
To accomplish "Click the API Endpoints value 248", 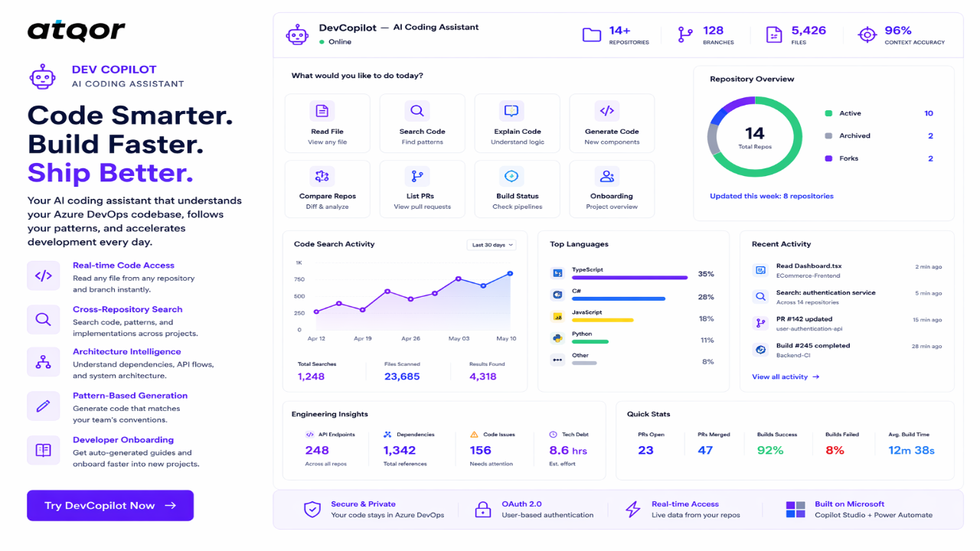I will coord(317,451).
